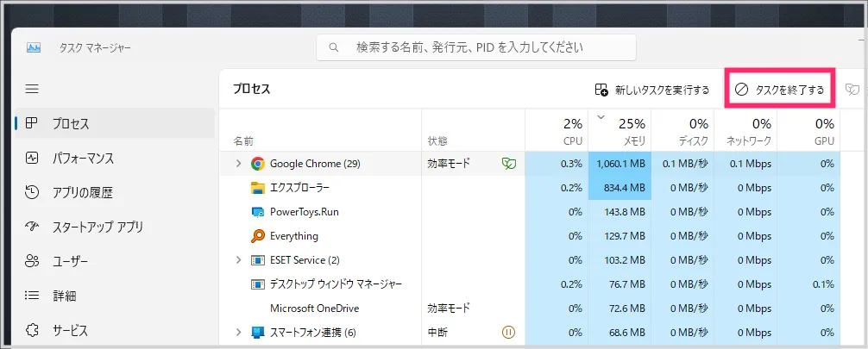Click the process search input field
This screenshot has width=868, height=349.
pos(476,47)
